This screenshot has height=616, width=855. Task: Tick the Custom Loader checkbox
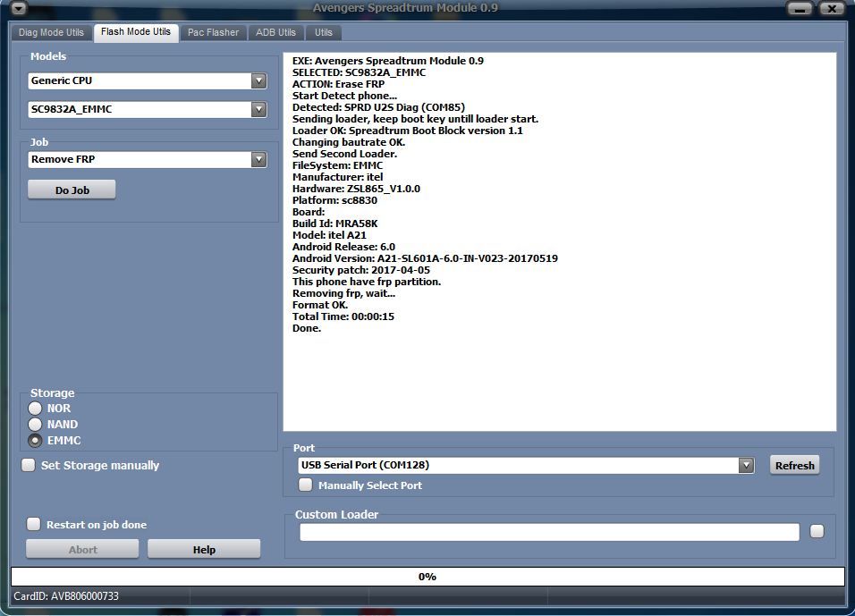pyautogui.click(x=817, y=531)
